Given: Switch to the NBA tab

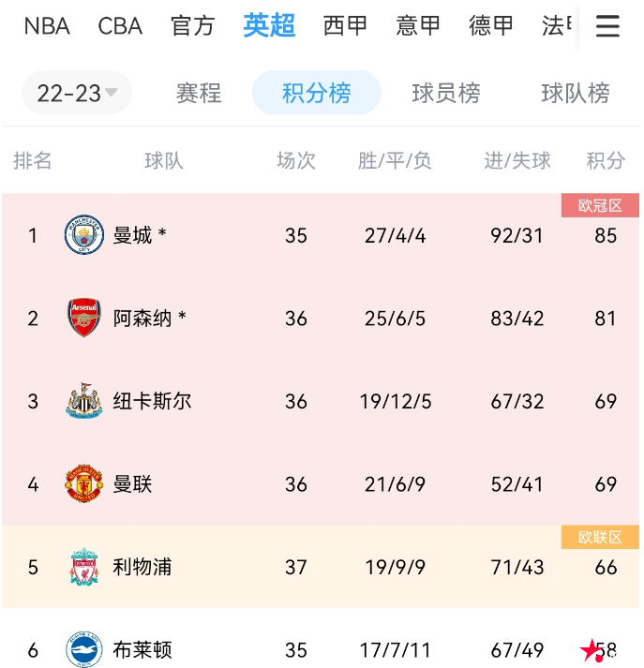Looking at the screenshot, I should [47, 26].
